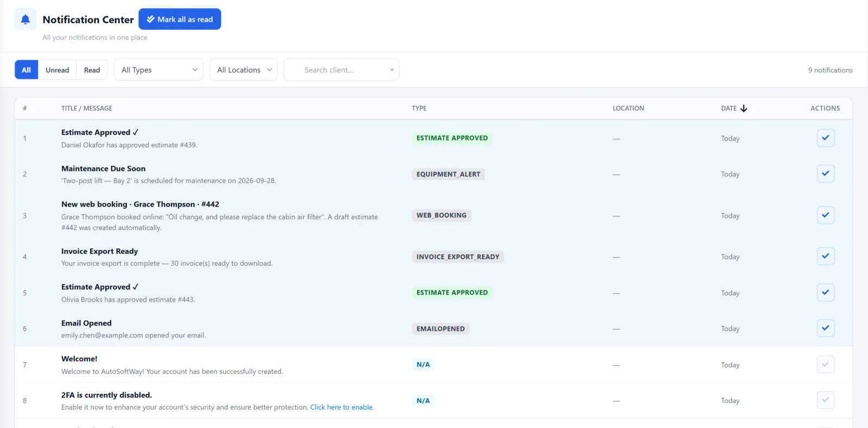Viewport: 868px width, 428px height.
Task: Click the LOCATION column header
Action: (628, 108)
